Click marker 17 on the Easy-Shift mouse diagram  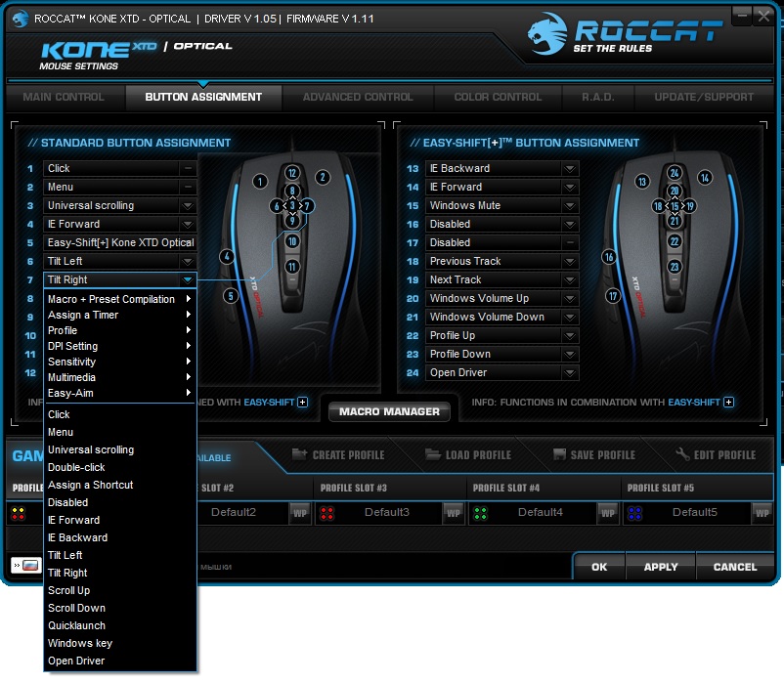coord(613,296)
